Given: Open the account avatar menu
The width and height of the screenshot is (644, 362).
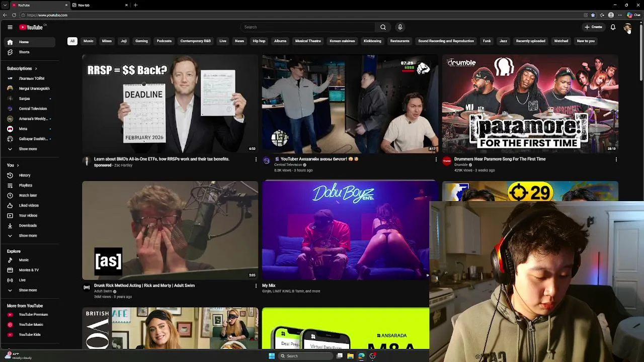Looking at the screenshot, I should pyautogui.click(x=627, y=27).
